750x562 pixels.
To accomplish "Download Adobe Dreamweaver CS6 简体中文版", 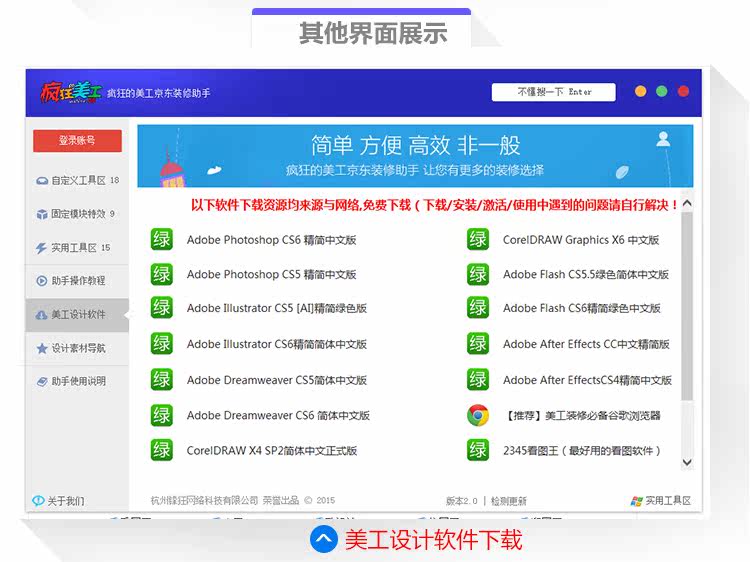I will [x=278, y=415].
